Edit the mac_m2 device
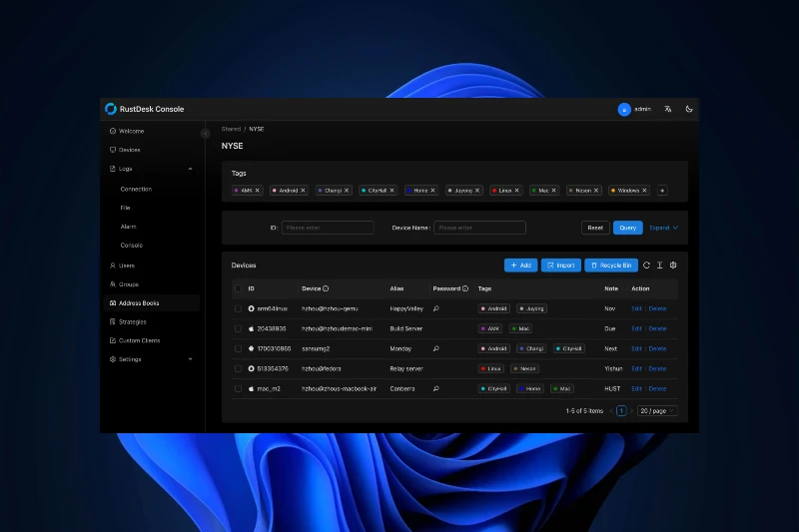This screenshot has width=799, height=532. (x=636, y=388)
